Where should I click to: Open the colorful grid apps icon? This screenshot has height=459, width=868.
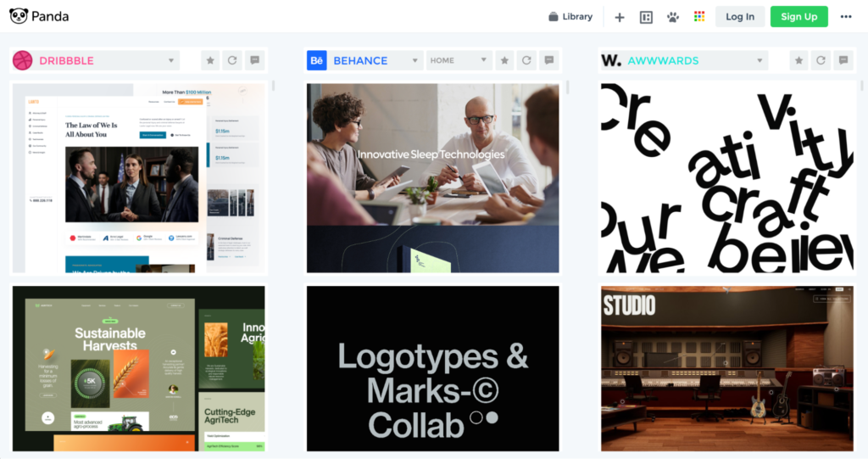pyautogui.click(x=699, y=17)
